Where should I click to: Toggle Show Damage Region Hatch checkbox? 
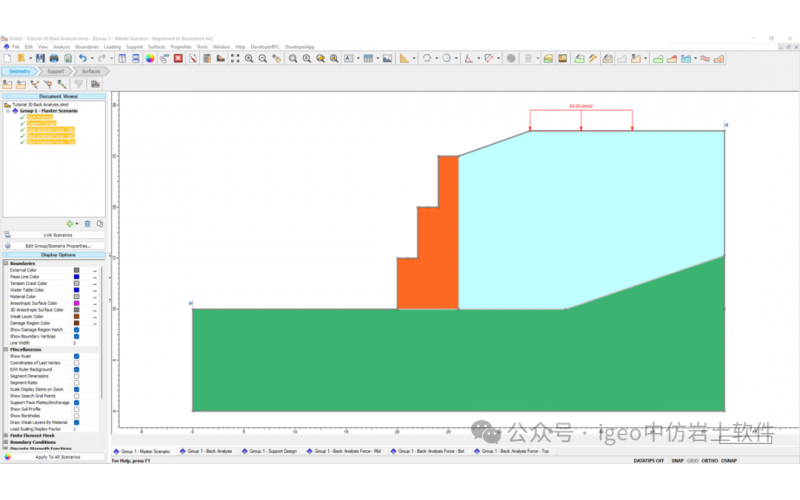(x=76, y=329)
